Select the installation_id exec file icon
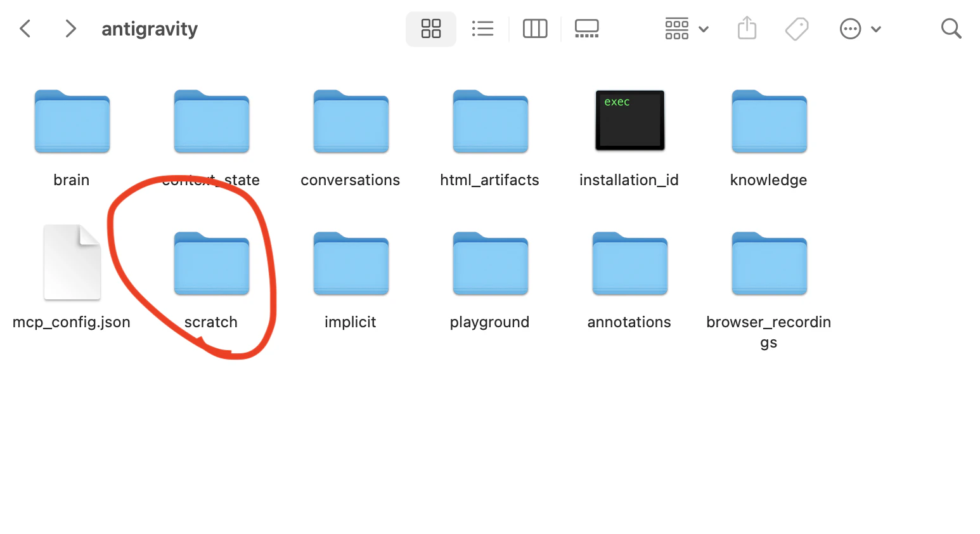This screenshot has width=980, height=534. pos(630,120)
